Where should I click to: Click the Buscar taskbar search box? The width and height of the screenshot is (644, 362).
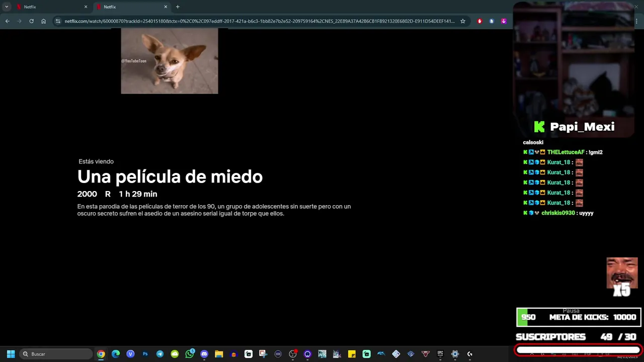click(x=56, y=354)
